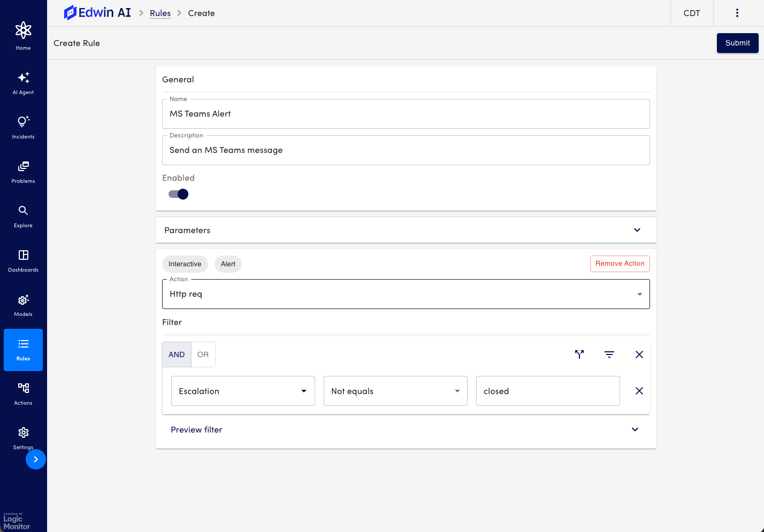This screenshot has width=764, height=532.
Task: Open the AI Agent sidebar item
Action: pyautogui.click(x=23, y=83)
